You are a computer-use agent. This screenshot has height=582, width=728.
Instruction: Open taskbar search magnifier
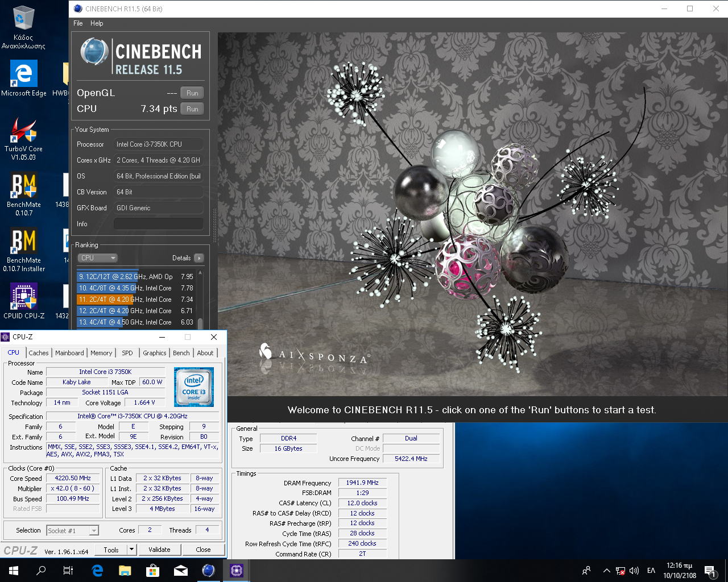pyautogui.click(x=41, y=571)
